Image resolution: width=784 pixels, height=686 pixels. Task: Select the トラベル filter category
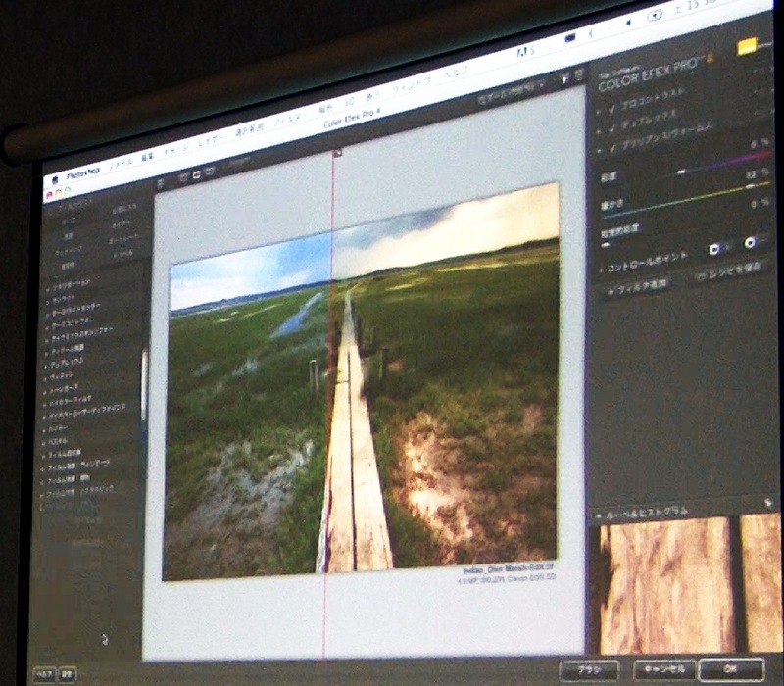(x=123, y=253)
